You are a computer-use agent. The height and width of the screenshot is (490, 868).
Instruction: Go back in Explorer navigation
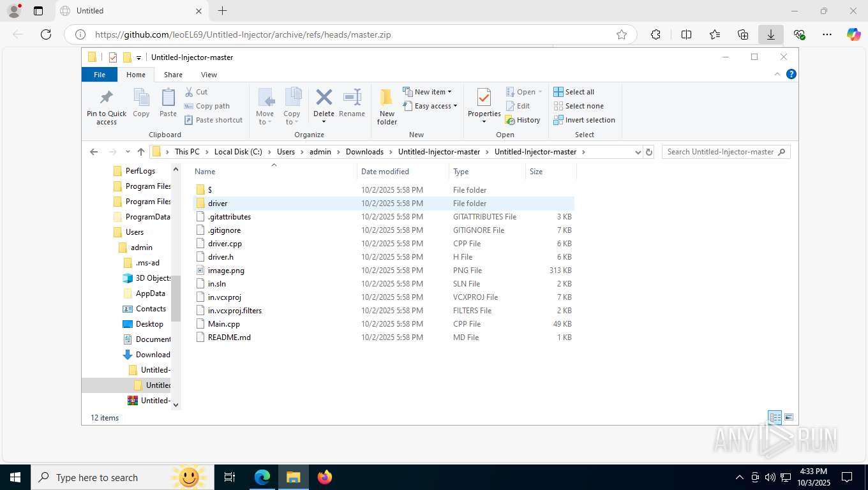[x=94, y=152]
